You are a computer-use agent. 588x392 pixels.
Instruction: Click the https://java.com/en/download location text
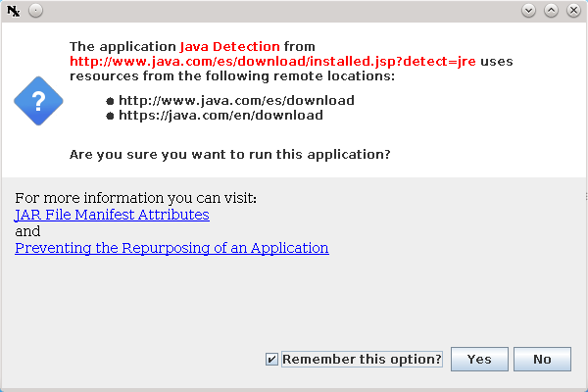tap(220, 115)
